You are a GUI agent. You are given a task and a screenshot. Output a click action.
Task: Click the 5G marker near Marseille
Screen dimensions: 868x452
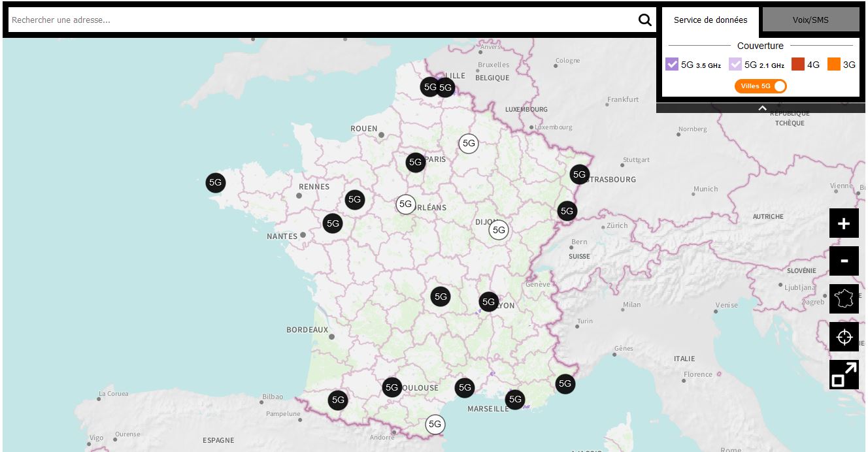coord(515,399)
